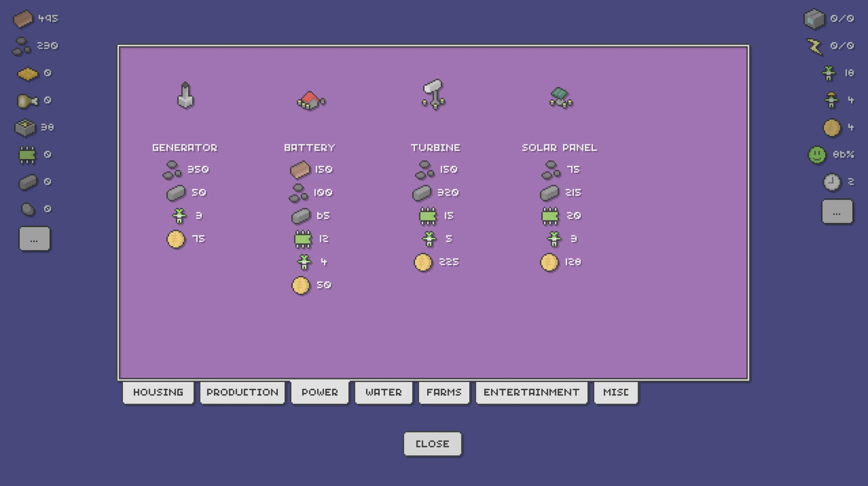Click the dark ore lump icon in left sidebar

(28, 209)
